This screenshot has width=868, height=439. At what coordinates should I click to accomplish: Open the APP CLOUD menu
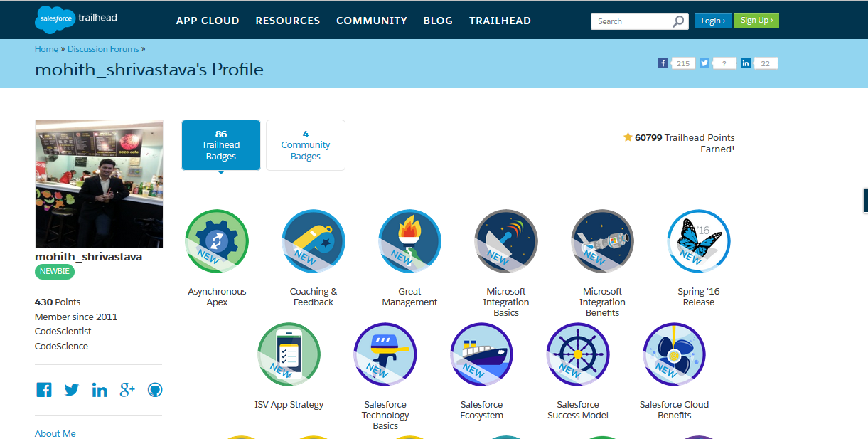(208, 21)
